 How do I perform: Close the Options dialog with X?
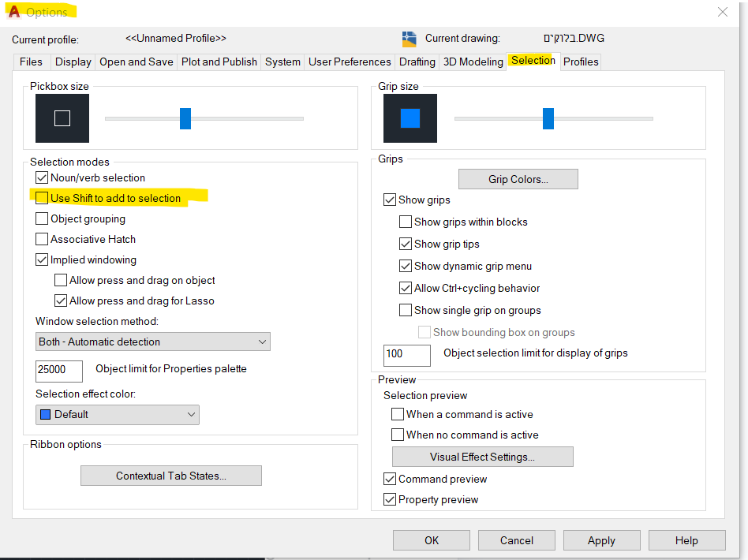pyautogui.click(x=722, y=12)
